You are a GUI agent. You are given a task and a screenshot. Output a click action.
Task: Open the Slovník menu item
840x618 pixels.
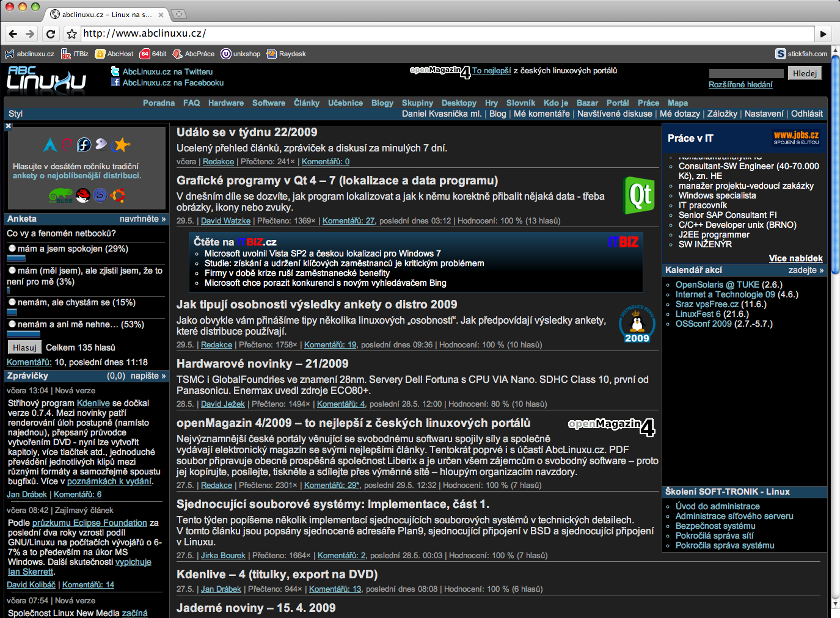pos(520,103)
